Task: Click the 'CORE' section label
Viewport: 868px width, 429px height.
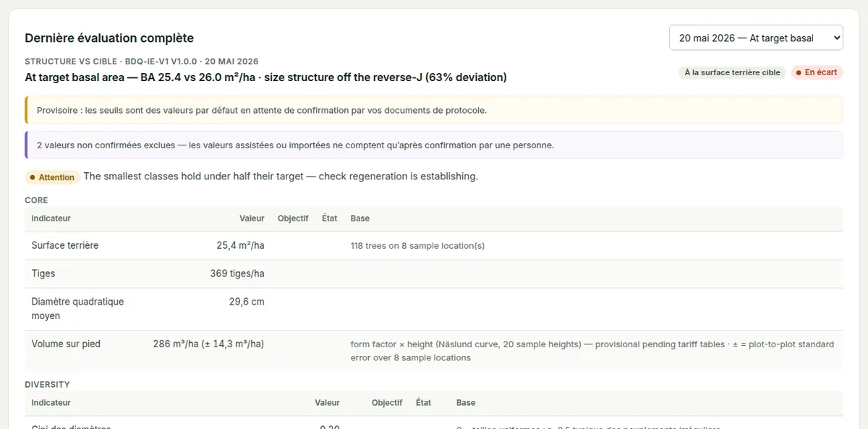Action: [x=36, y=200]
